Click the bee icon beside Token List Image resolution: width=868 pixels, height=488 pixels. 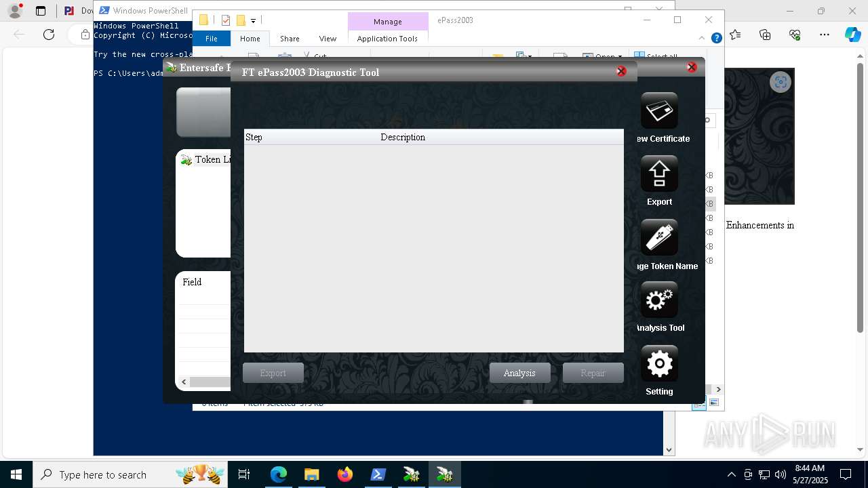pos(186,160)
